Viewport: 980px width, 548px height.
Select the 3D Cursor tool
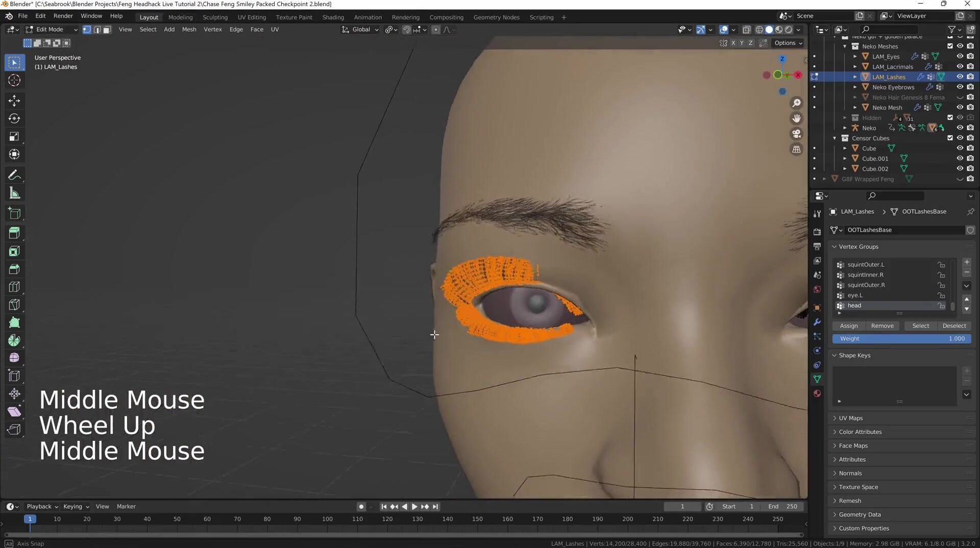pos(14,80)
